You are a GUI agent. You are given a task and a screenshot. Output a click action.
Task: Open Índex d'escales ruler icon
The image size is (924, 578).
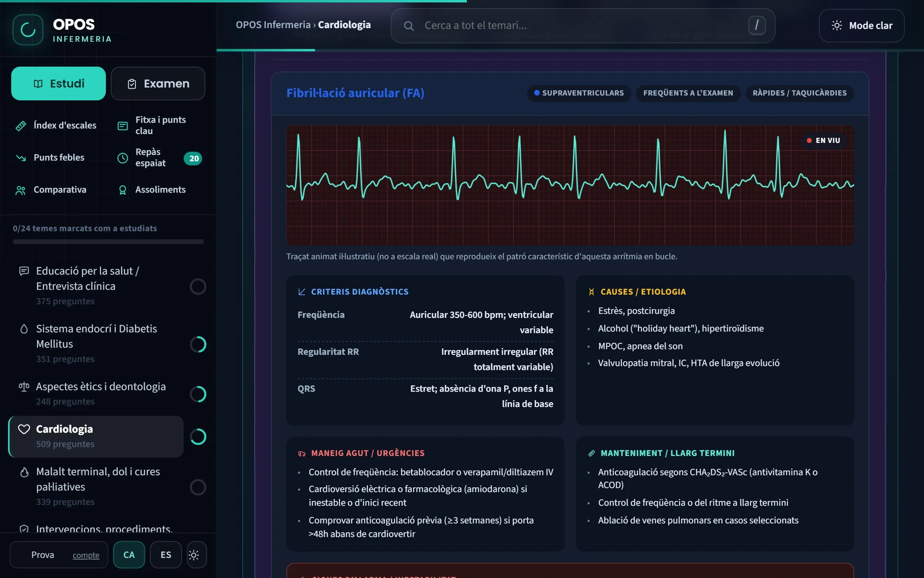(x=21, y=126)
